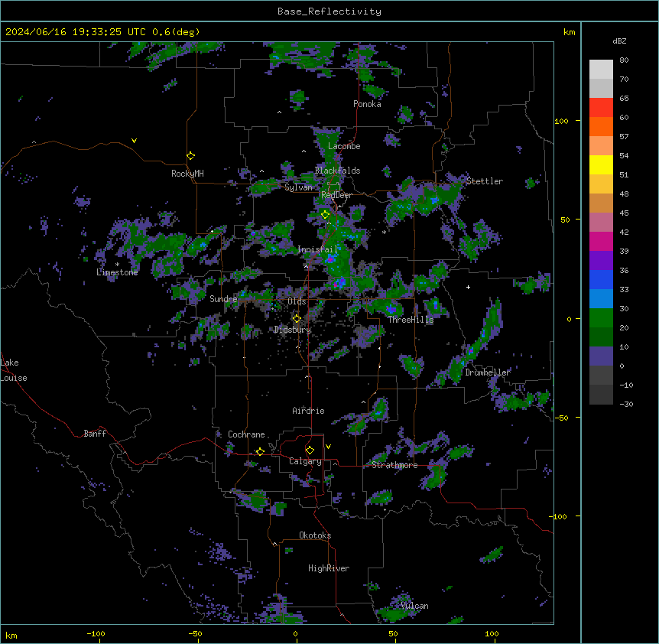Click the asterisk marker above Limestone
Image resolution: width=659 pixels, height=644 pixels.
coord(117,265)
